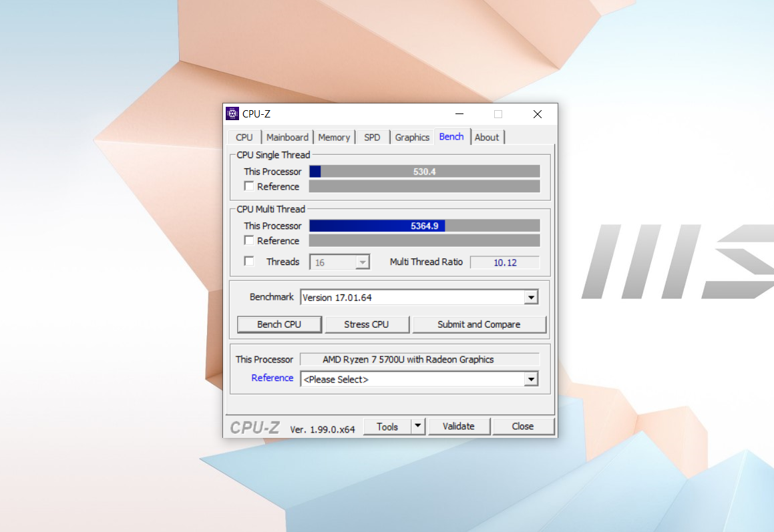
Task: Click the CPU-Z logo text at bottom
Action: 254,427
